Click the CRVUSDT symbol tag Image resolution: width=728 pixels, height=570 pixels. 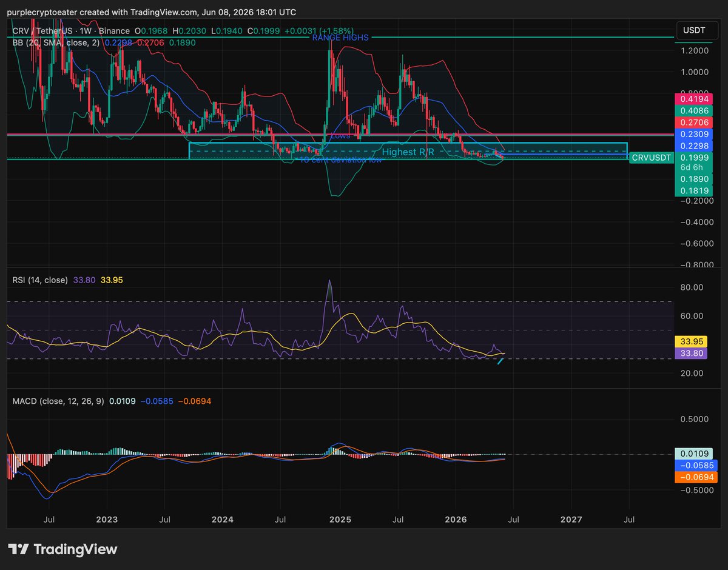(x=651, y=158)
